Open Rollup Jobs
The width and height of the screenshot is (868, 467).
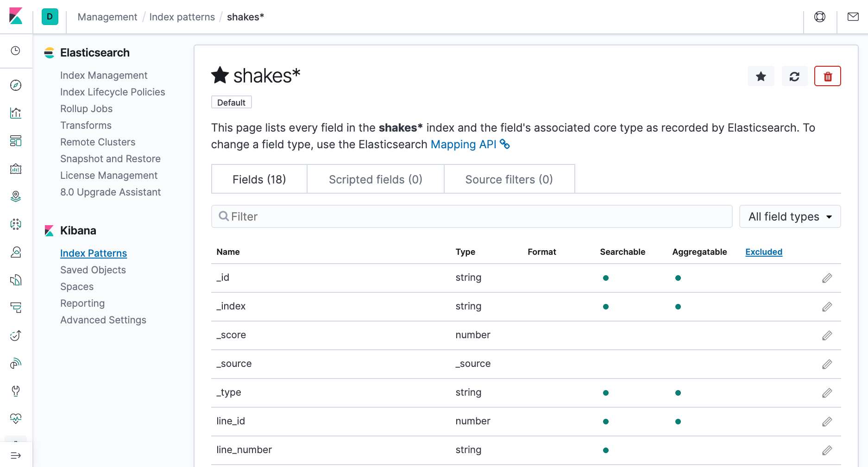click(x=86, y=109)
